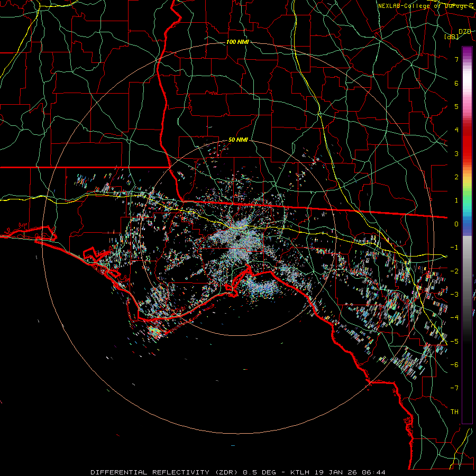Click the NEXLAB-College of DuPage watermark text
The image size is (476, 476).
pyautogui.click(x=425, y=6)
